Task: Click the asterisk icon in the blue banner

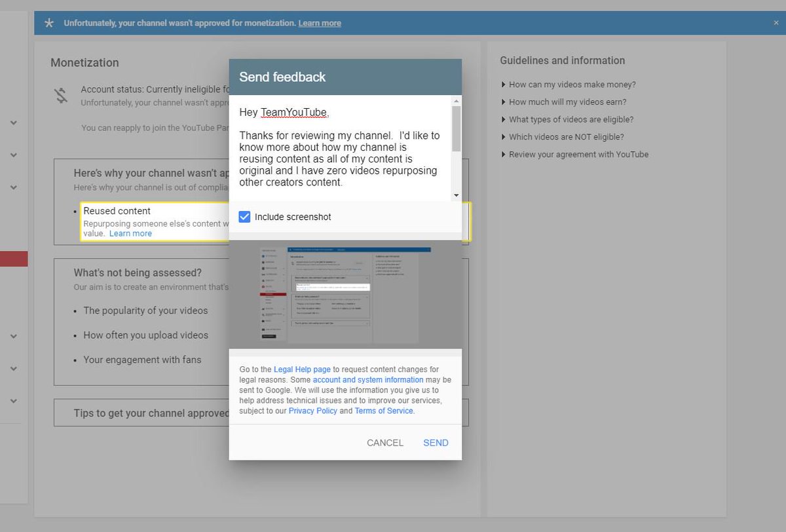Action: coord(49,23)
